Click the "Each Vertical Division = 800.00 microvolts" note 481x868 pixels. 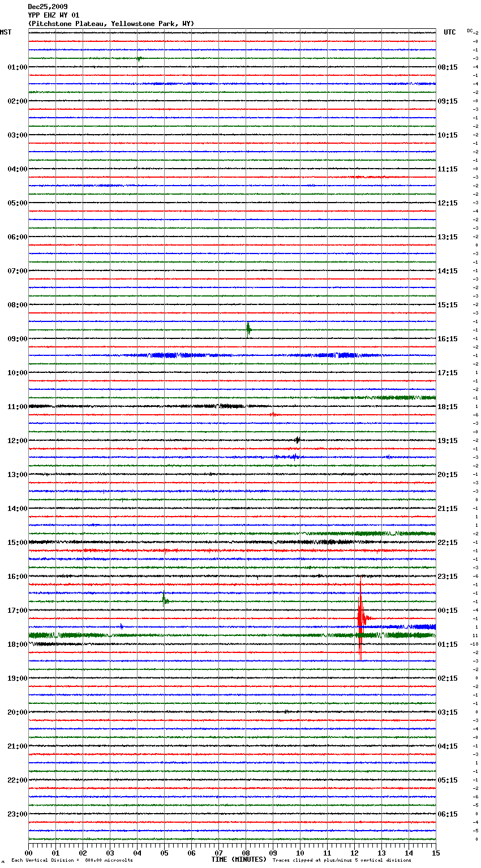[72, 861]
